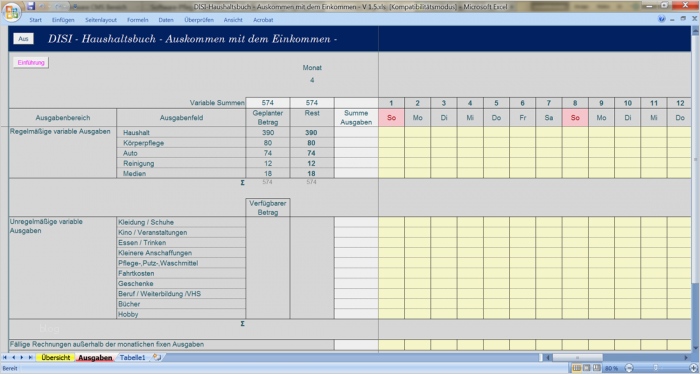Click the vertical scrollbar thumb
This screenshot has height=374, width=700.
click(x=696, y=158)
